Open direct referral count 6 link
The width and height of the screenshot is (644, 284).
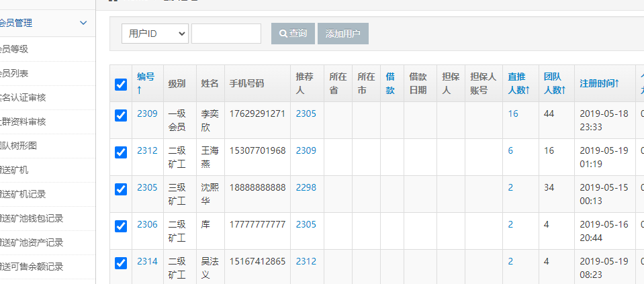click(510, 150)
